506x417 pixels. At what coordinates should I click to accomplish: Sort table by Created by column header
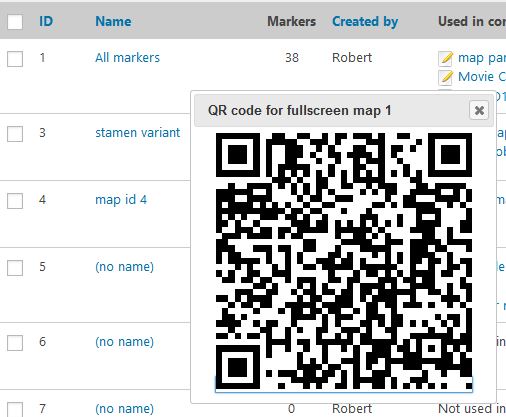click(365, 22)
